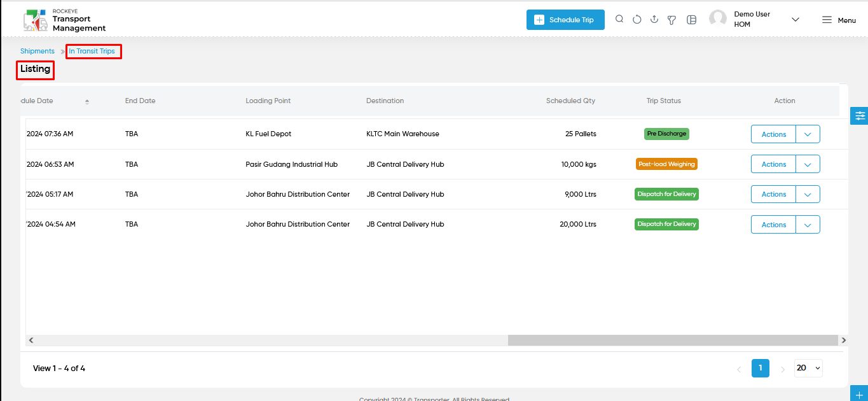Open the blue settings sliders side tab
This screenshot has height=401, width=868.
pos(860,116)
